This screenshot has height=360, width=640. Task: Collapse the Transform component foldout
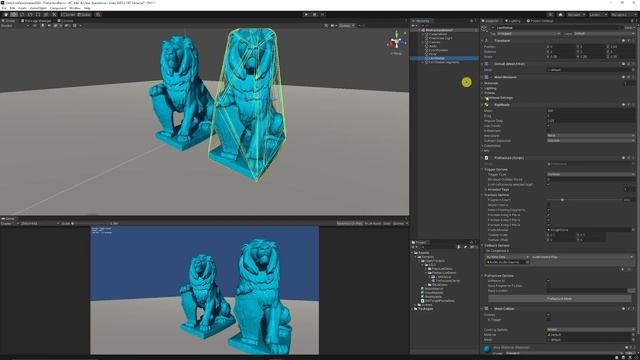pos(482,41)
